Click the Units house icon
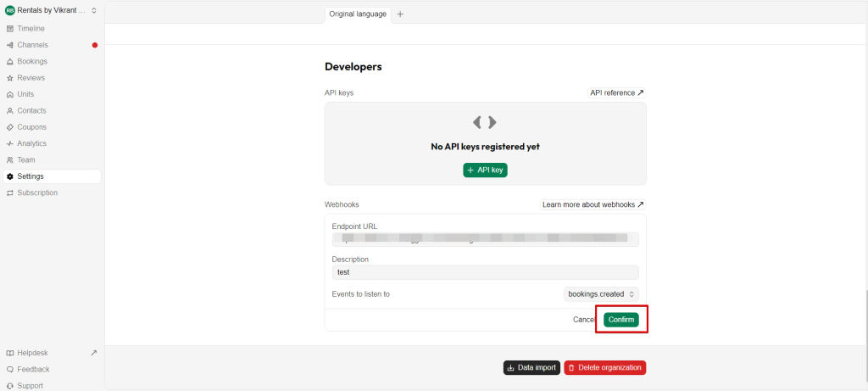This screenshot has height=391, width=868. (x=9, y=94)
